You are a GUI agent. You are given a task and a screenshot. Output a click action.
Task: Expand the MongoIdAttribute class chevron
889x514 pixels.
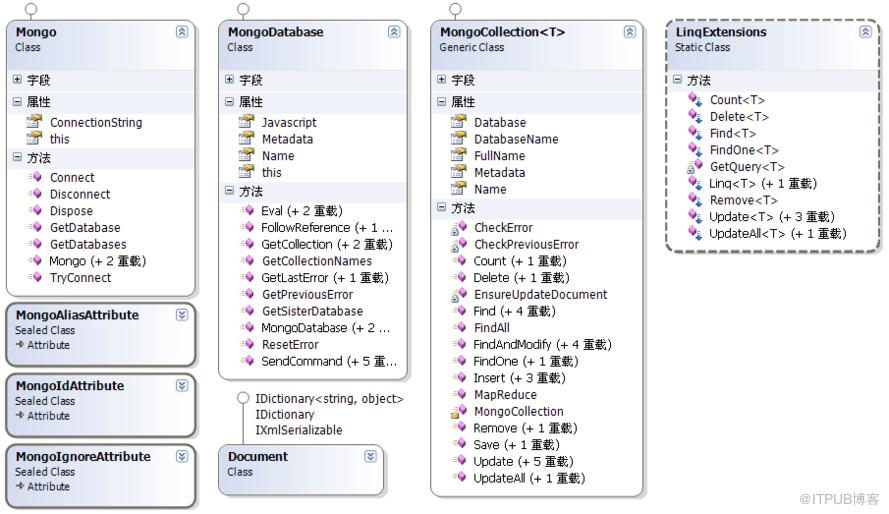click(x=181, y=385)
